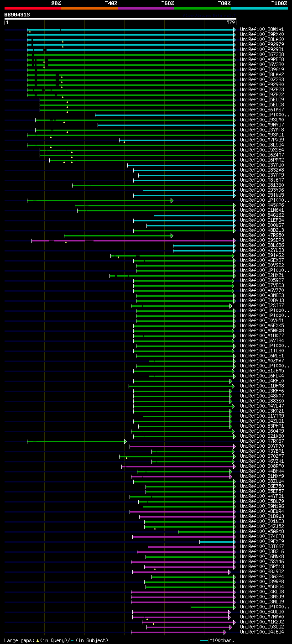
Task: Select the UniRef100_Q5EUC9 label
Action: click(x=262, y=100)
